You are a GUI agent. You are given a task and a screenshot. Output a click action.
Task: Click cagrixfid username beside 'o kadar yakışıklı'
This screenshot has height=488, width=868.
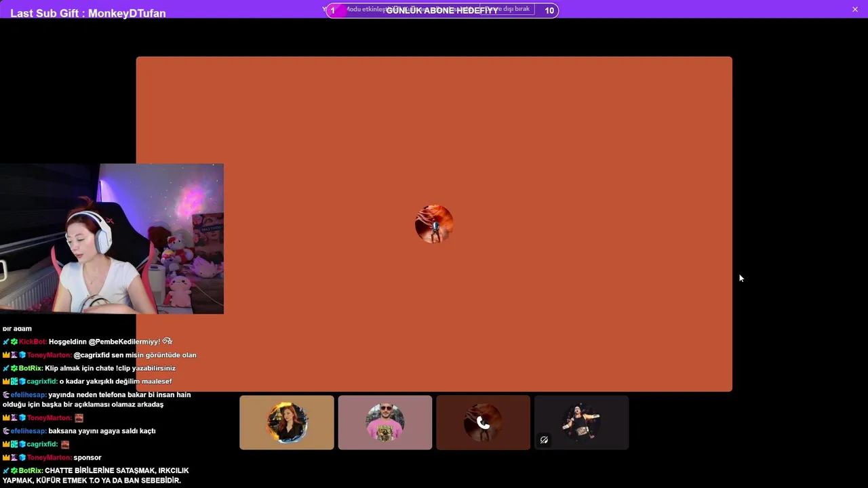42,382
